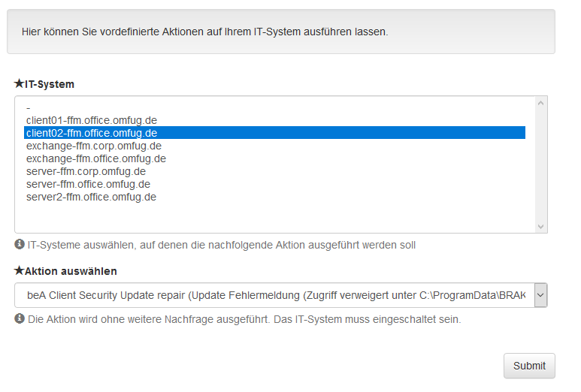
Task: Pick server-ffm.corp.omfug.de from the list
Action: click(x=274, y=171)
